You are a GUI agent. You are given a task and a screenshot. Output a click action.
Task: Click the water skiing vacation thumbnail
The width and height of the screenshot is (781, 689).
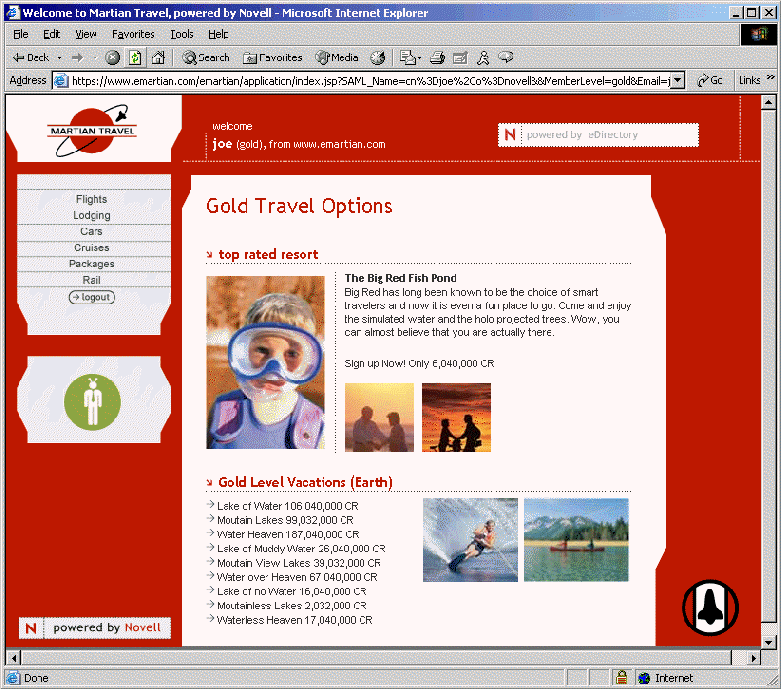click(470, 540)
